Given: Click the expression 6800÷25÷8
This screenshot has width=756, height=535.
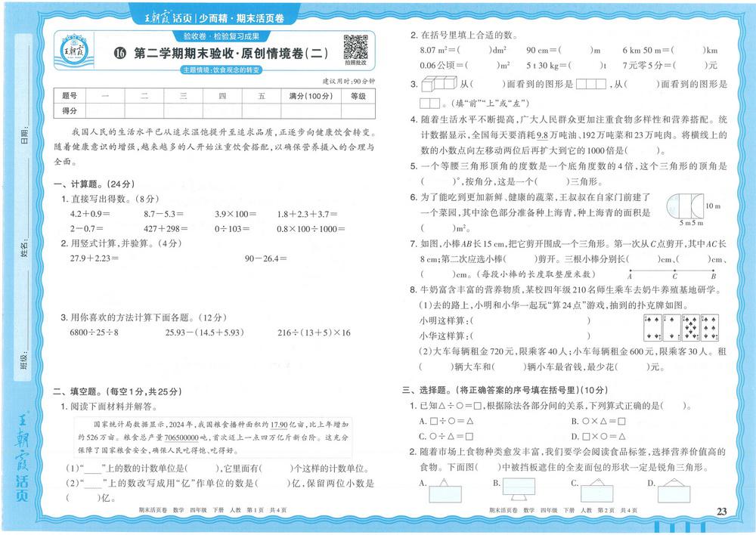Looking at the screenshot, I should [x=94, y=332].
